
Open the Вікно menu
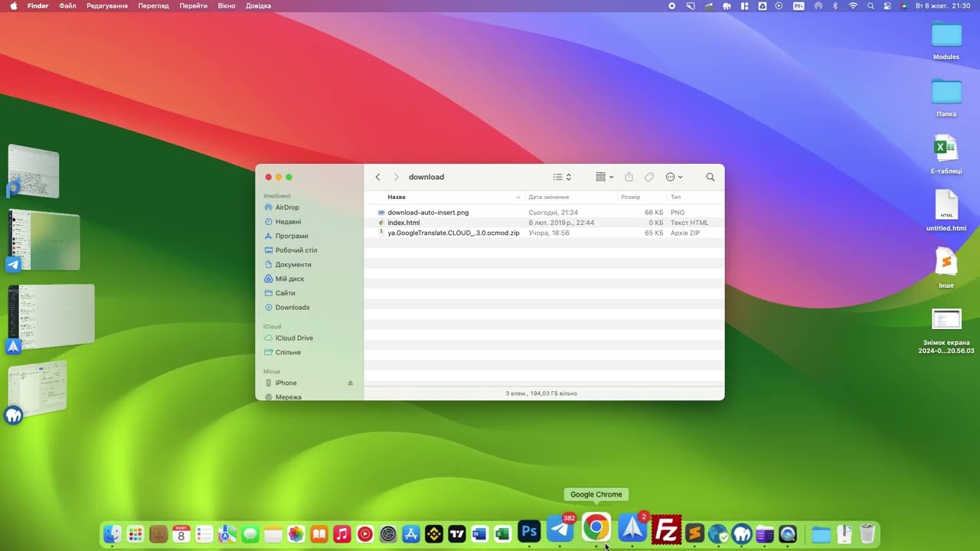coord(227,5)
